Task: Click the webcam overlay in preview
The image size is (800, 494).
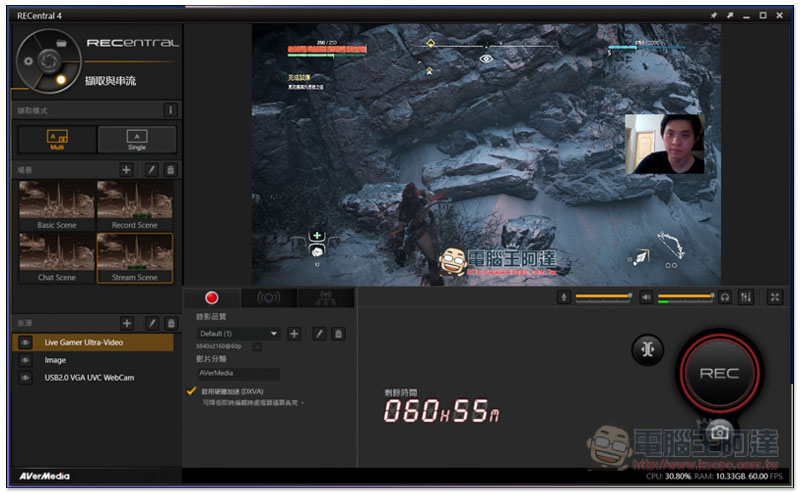Action: click(665, 144)
